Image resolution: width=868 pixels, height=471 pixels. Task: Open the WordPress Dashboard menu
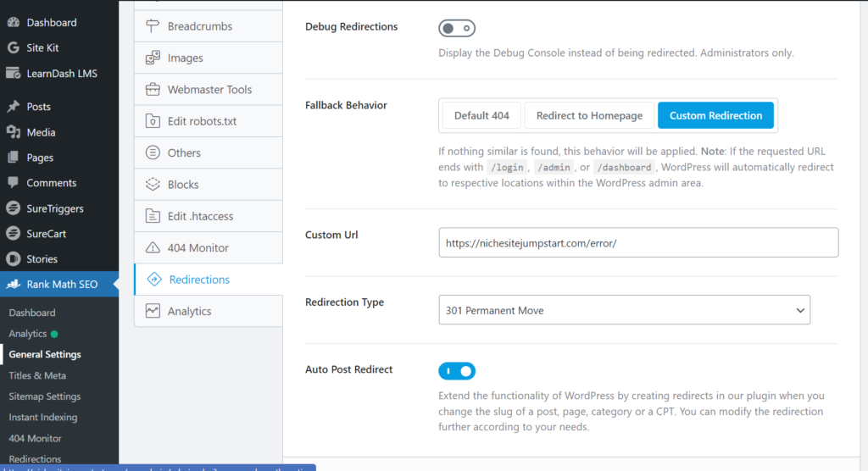(x=59, y=22)
